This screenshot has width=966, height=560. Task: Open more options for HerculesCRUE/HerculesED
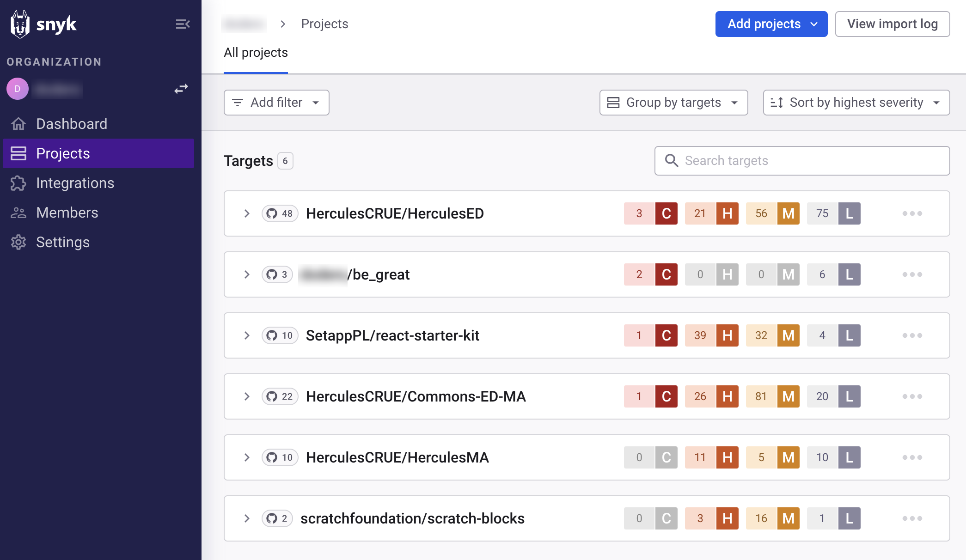(912, 213)
